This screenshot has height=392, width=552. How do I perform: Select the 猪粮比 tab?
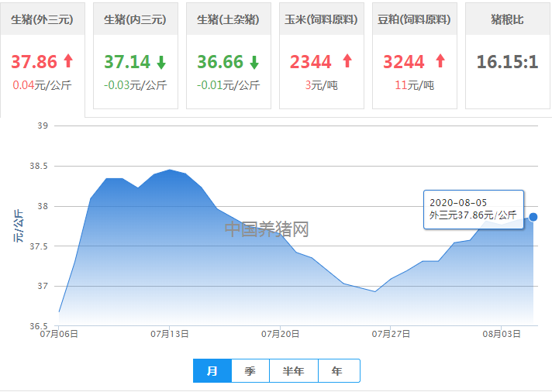coord(507,19)
